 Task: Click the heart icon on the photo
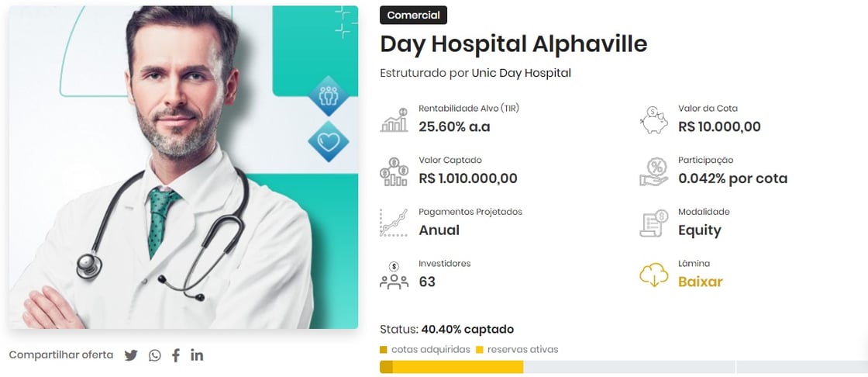pos(328,142)
